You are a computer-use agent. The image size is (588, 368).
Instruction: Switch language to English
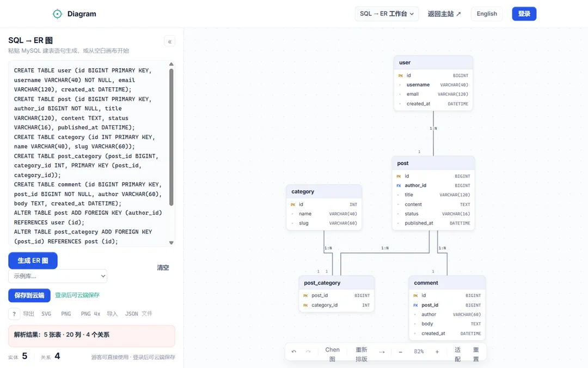(487, 14)
